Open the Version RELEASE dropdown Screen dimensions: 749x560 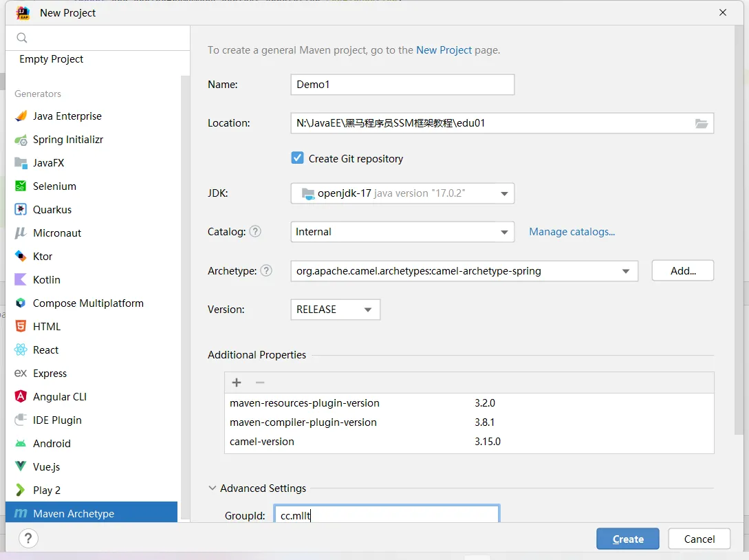335,310
